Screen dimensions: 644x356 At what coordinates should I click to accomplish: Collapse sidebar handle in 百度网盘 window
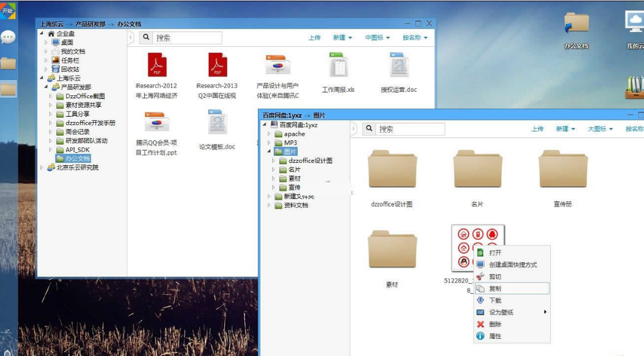353,129
